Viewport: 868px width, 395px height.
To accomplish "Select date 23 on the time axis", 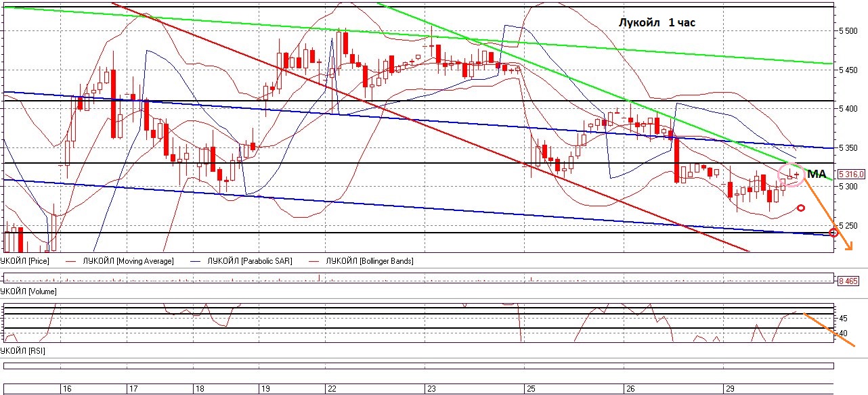I will point(431,390).
